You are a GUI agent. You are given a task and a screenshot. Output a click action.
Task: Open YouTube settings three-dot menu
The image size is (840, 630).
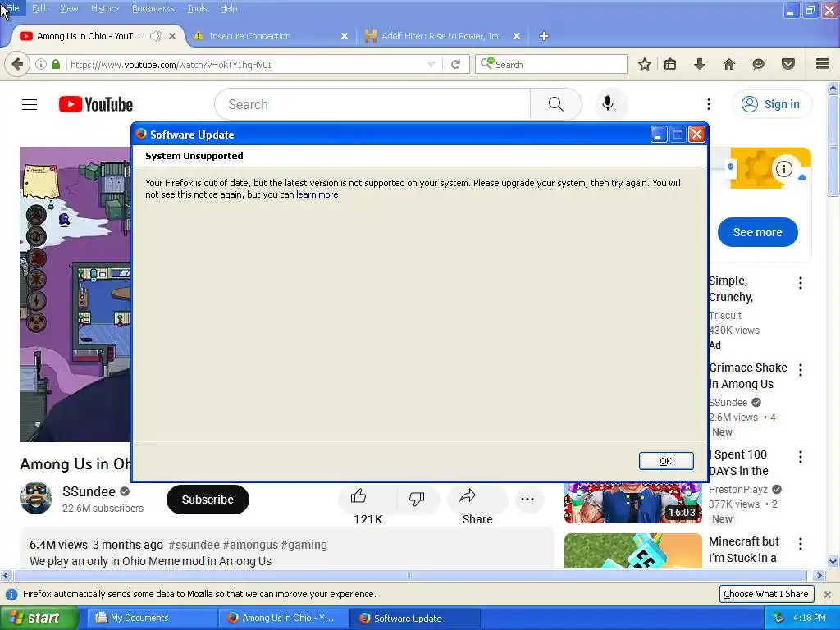708,104
